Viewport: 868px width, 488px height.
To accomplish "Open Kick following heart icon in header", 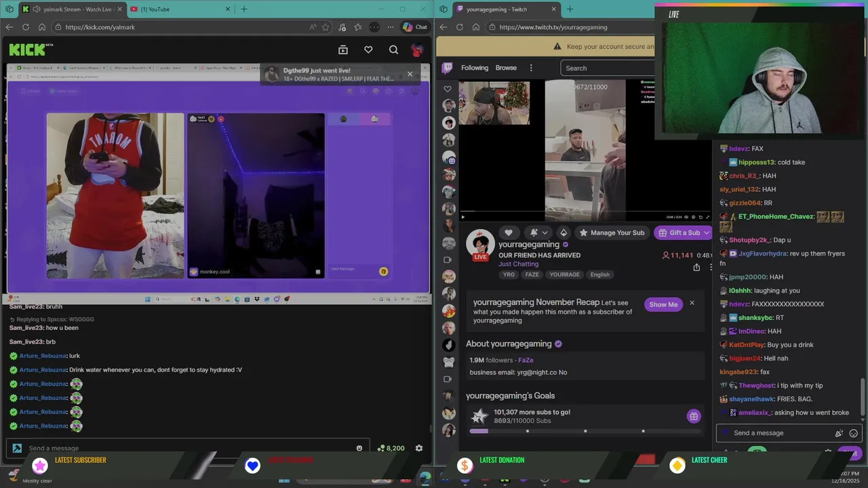I will tap(368, 49).
